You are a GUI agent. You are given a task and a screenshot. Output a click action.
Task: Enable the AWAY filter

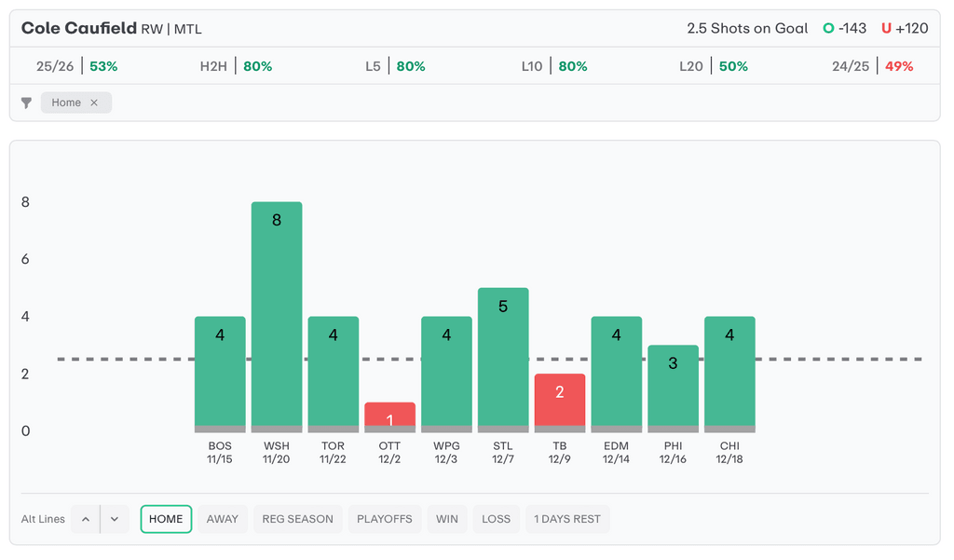(222, 519)
